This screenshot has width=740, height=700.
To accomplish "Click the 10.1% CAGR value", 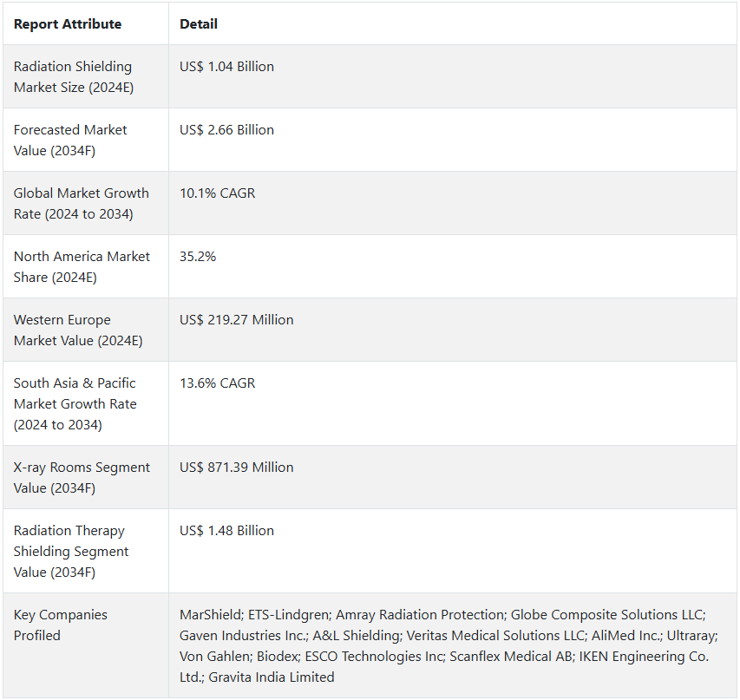I will coord(217,193).
